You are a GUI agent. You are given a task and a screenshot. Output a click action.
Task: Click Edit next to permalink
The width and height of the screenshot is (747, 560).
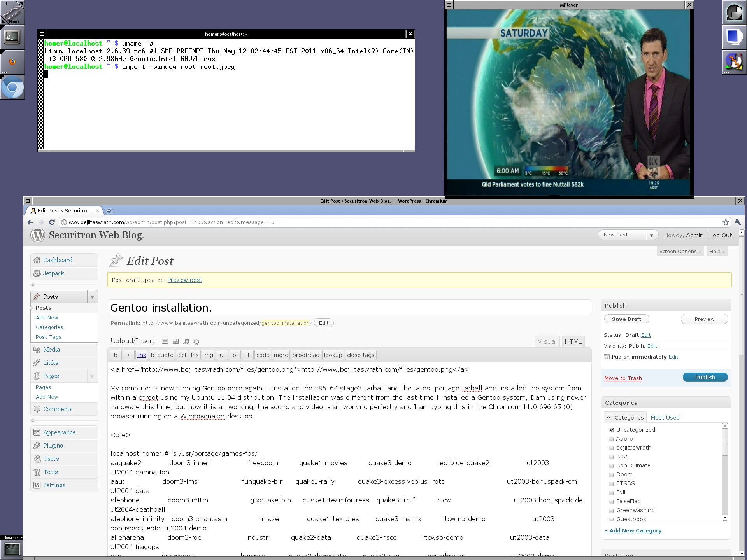(x=323, y=323)
